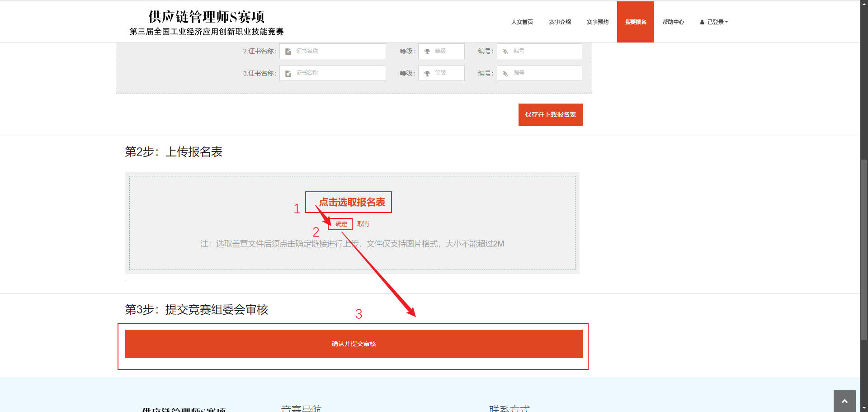The height and width of the screenshot is (412, 868).
Task: Expand the 已登录 user dropdown
Action: point(714,22)
